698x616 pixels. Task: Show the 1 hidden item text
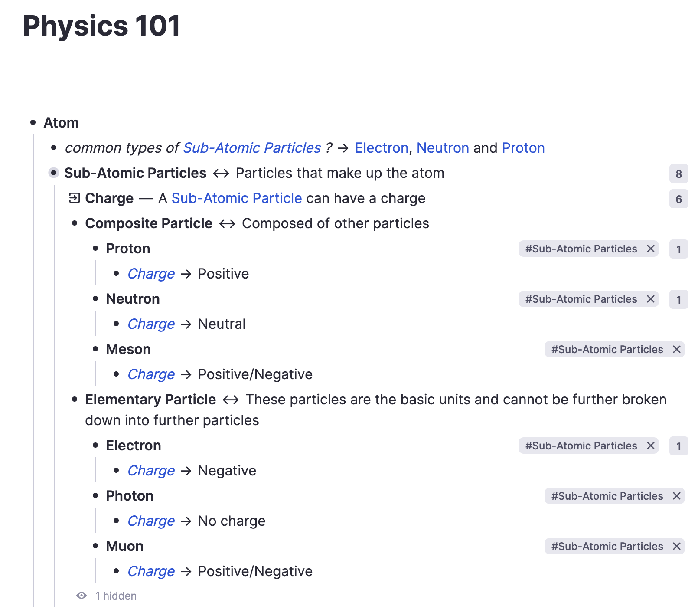tap(116, 596)
